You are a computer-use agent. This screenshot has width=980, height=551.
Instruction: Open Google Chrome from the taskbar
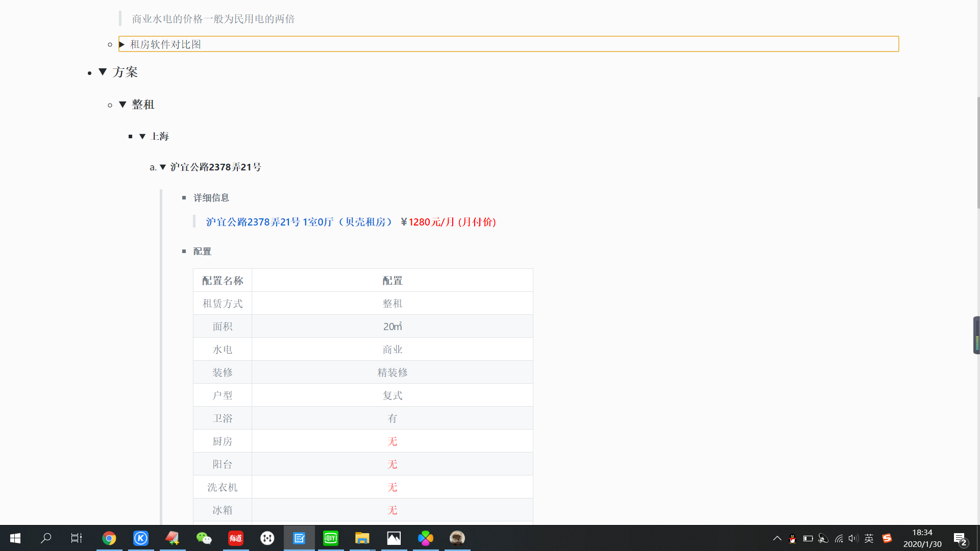109,538
